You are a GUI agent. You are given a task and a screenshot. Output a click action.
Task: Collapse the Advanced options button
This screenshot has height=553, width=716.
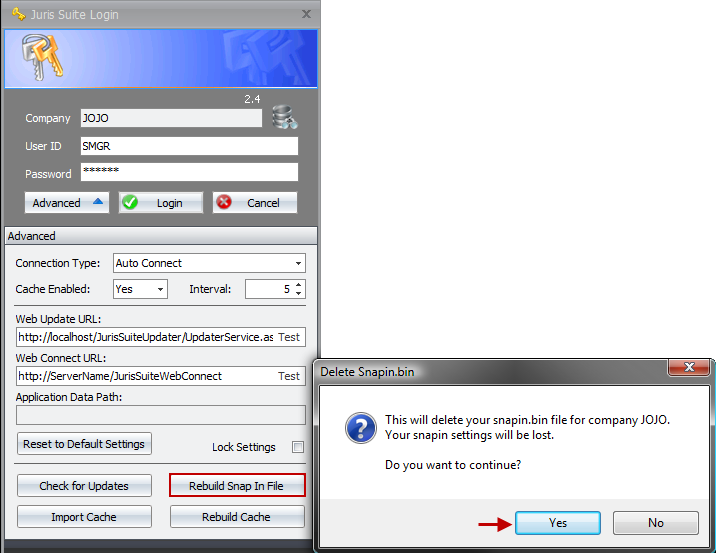[x=66, y=203]
